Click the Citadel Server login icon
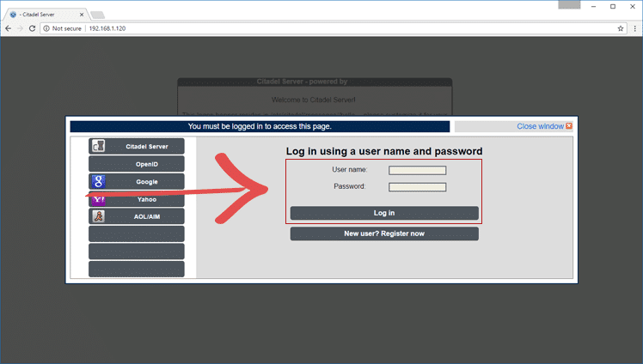Viewport: 643px width, 364px height. 98,147
